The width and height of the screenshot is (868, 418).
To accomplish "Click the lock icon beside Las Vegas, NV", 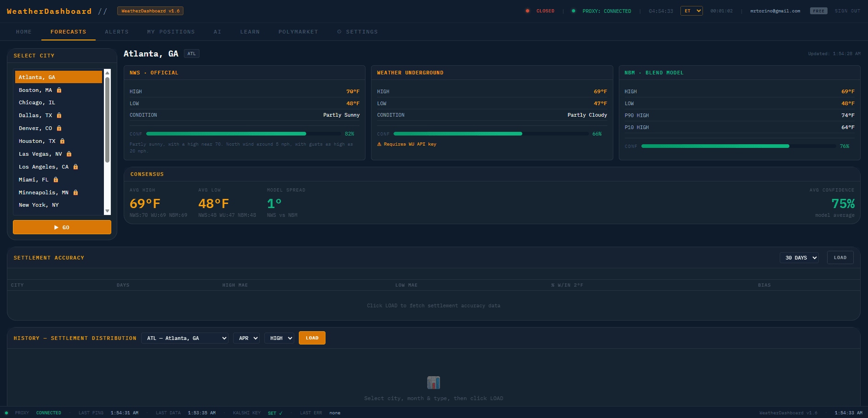I will (x=68, y=154).
